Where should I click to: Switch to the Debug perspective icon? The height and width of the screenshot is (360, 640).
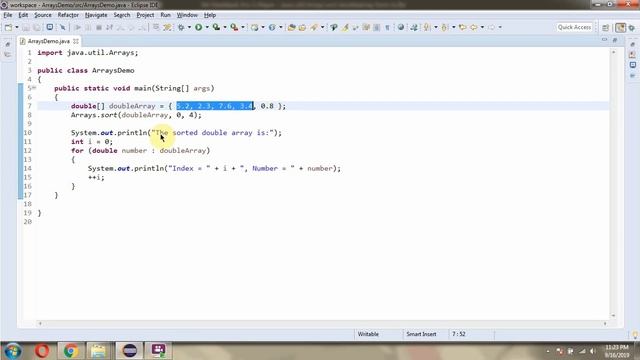coord(632,27)
